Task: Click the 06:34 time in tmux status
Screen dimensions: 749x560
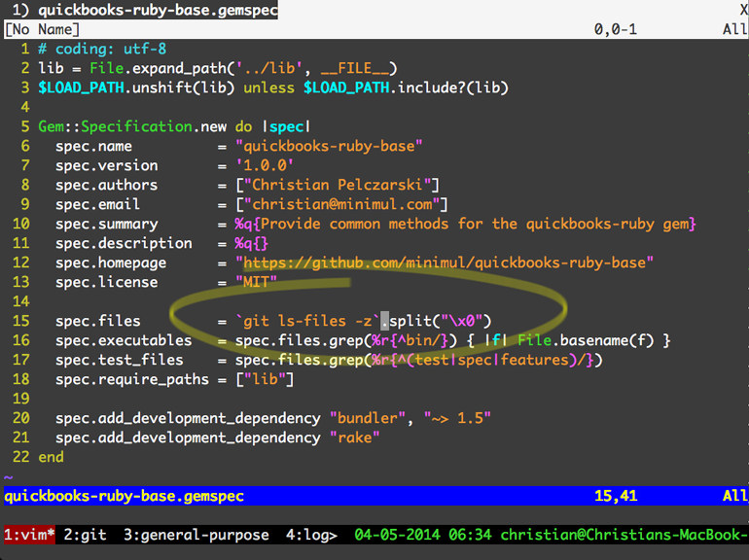Action: tap(470, 534)
